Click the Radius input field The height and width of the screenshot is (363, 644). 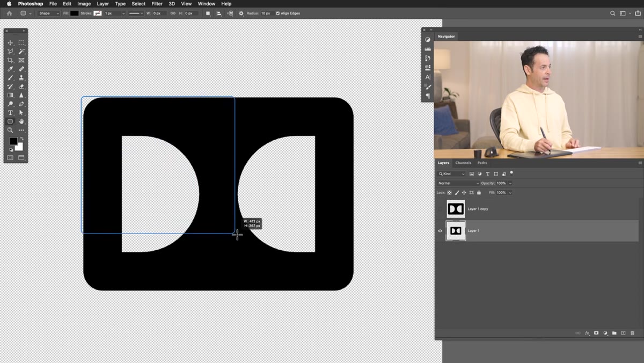[266, 13]
